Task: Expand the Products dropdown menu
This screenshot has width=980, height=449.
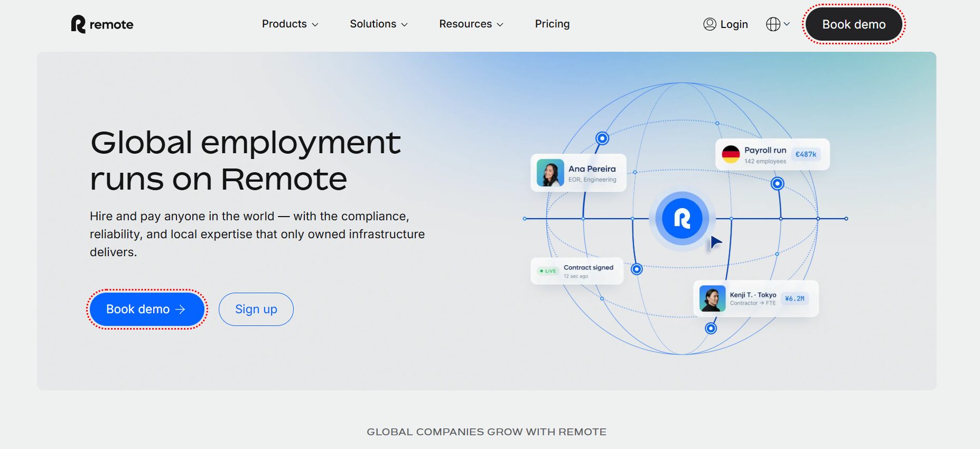Action: 290,24
